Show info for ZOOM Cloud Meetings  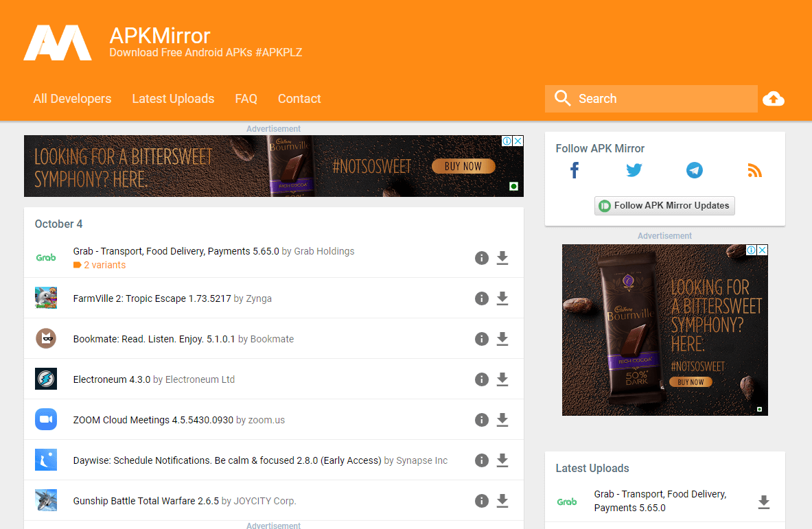482,420
